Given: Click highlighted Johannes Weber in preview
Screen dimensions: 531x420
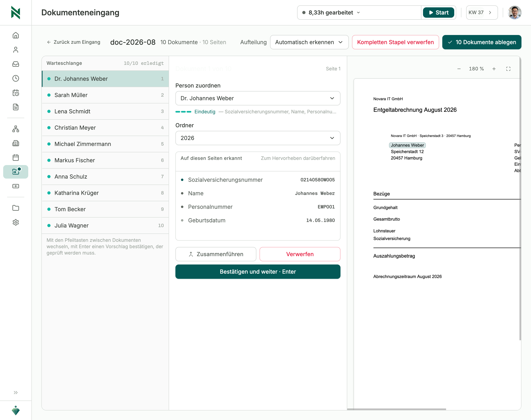Looking at the screenshot, I should coord(407,145).
